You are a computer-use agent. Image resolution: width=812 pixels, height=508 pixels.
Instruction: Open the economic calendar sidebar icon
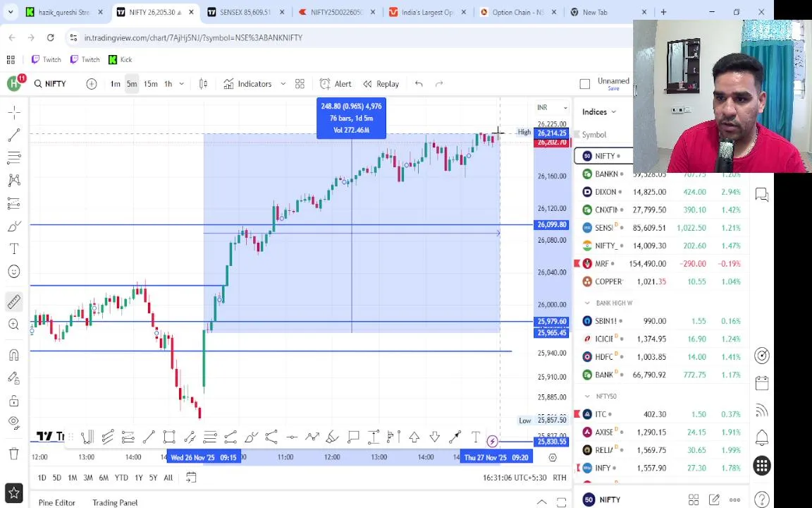pyautogui.click(x=762, y=383)
